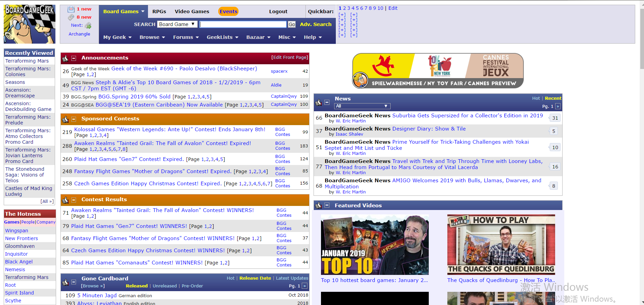Thumb up the Announcements module

(65, 58)
